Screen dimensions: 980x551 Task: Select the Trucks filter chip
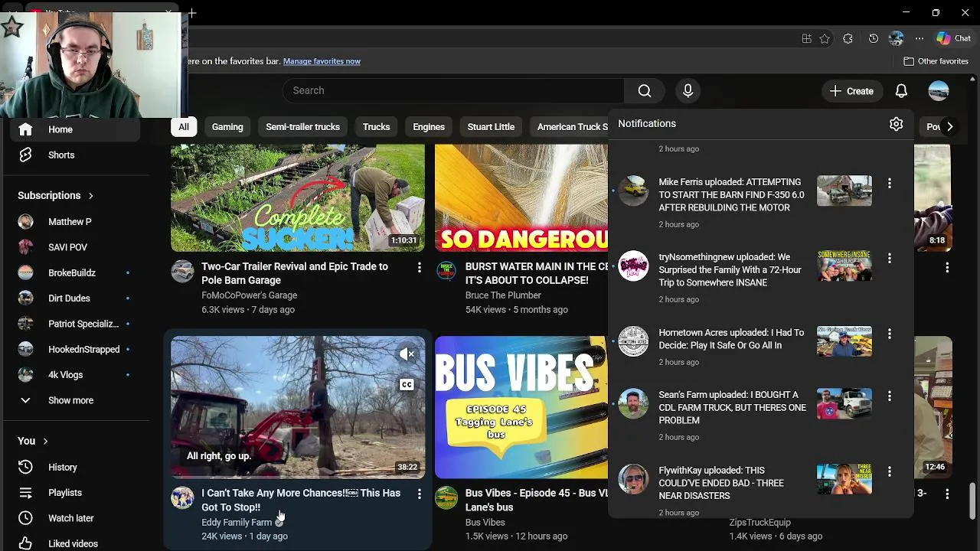pyautogui.click(x=376, y=127)
